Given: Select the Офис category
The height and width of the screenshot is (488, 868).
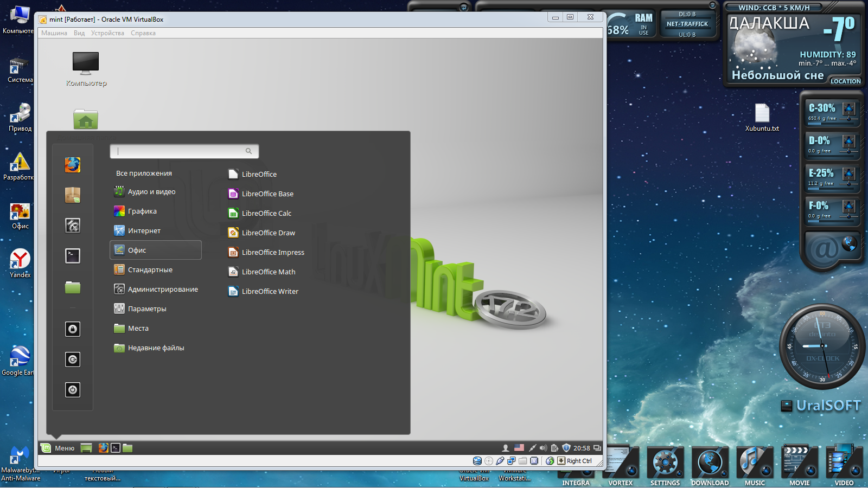Looking at the screenshot, I should pos(156,250).
